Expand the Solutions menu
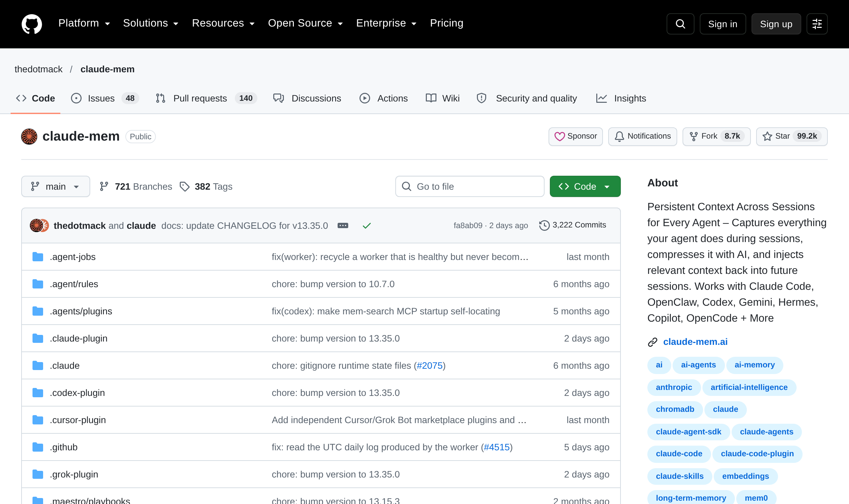The image size is (849, 504). [151, 23]
